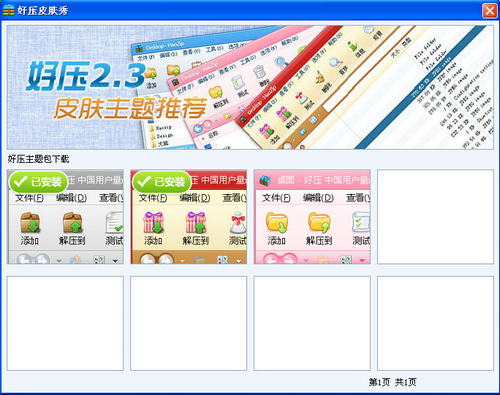This screenshot has width=500, height=395.
Task: Open the 好压2.3 皮肤主题推荐 banner
Action: coord(250,87)
